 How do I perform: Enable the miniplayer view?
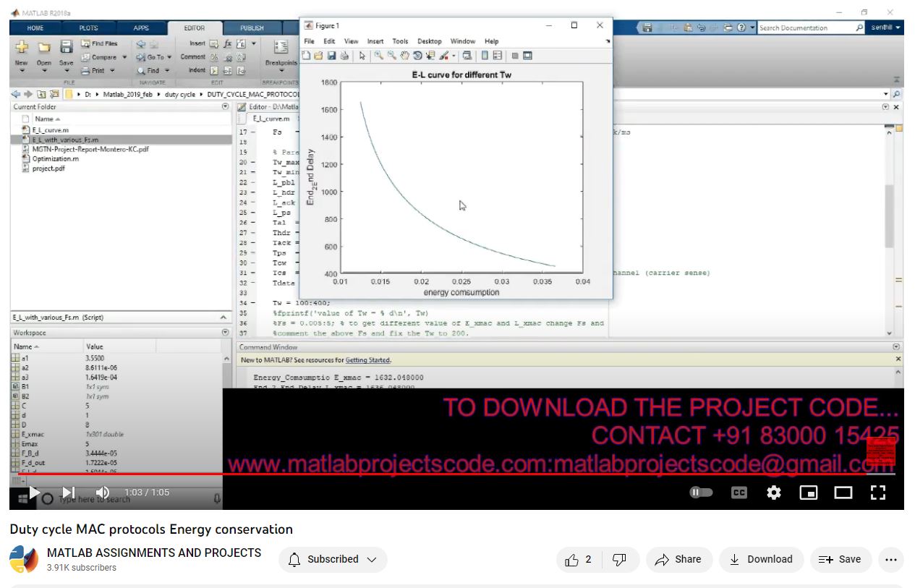tap(808, 493)
